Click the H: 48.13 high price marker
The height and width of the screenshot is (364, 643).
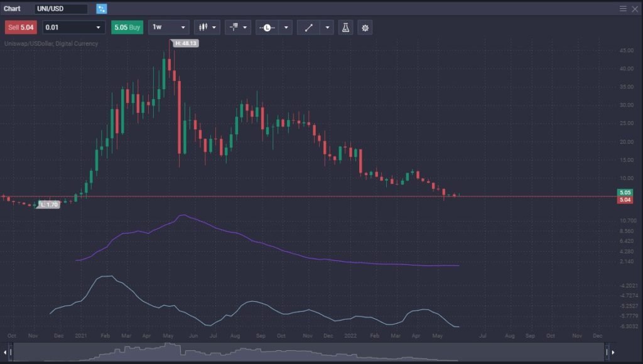click(185, 43)
